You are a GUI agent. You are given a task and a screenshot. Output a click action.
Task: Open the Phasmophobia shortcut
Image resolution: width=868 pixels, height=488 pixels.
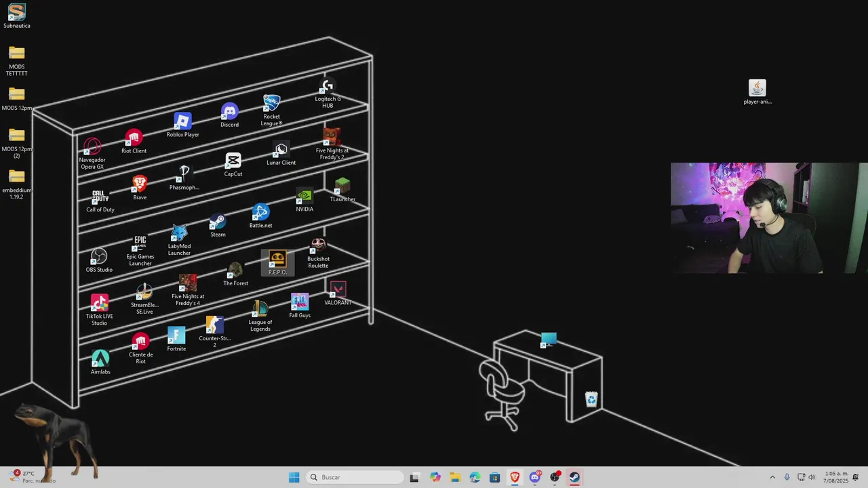point(184,178)
